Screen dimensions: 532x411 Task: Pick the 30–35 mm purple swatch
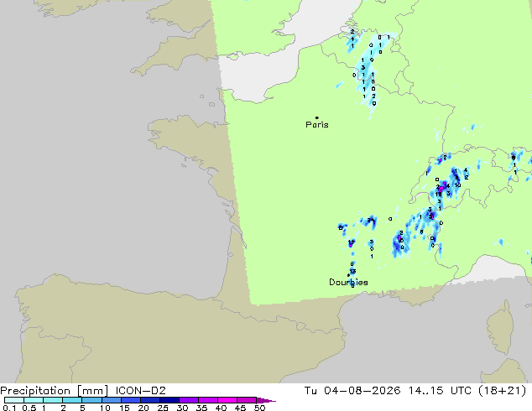(x=188, y=400)
